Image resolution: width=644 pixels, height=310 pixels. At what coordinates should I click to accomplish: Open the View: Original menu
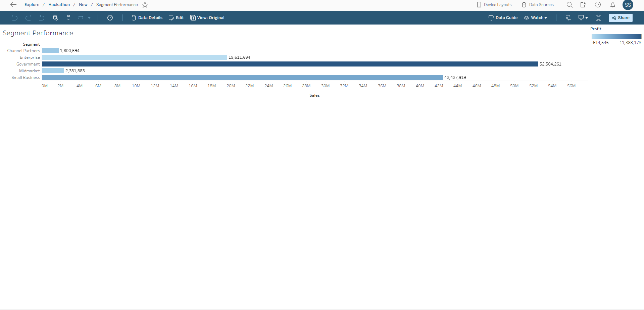click(x=207, y=18)
